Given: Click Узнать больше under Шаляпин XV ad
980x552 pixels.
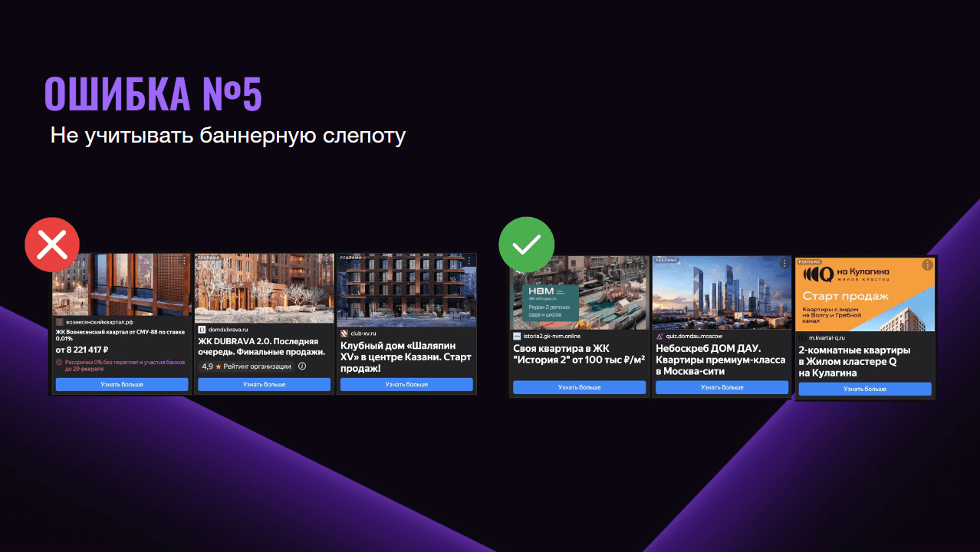Looking at the screenshot, I should (x=406, y=384).
